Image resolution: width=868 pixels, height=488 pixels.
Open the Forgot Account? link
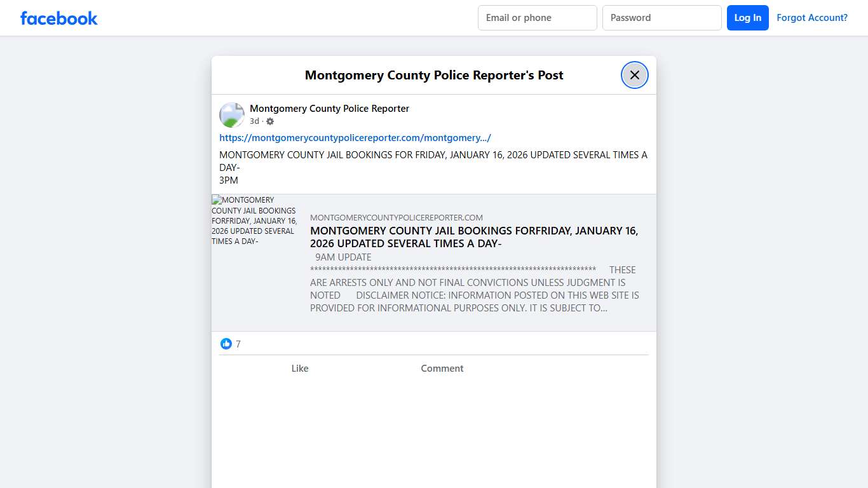812,18
